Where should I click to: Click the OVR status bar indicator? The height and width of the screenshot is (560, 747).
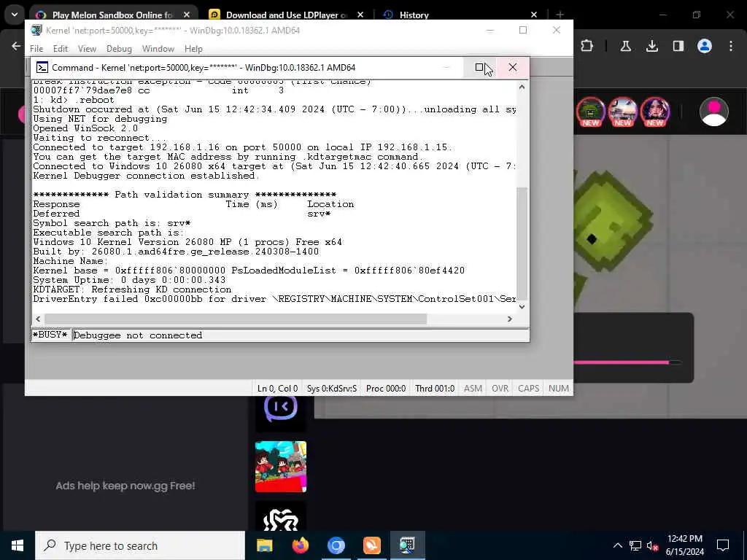[x=500, y=389]
